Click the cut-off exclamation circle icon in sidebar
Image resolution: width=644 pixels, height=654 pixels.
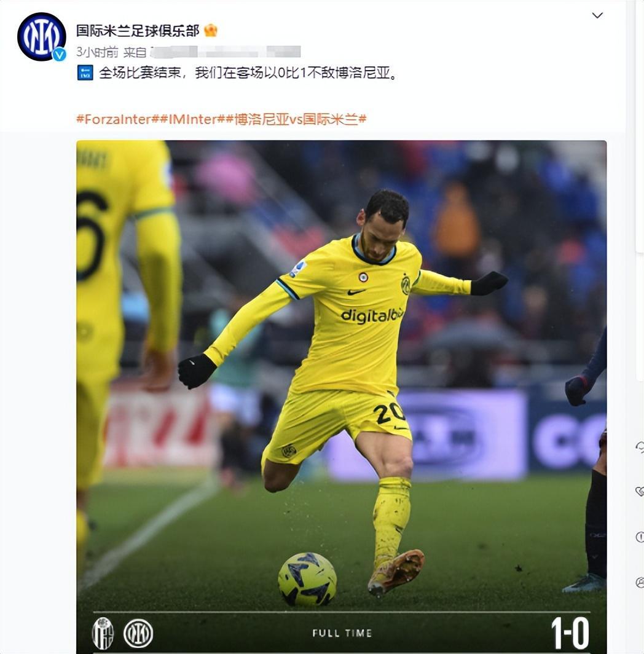pos(640,537)
